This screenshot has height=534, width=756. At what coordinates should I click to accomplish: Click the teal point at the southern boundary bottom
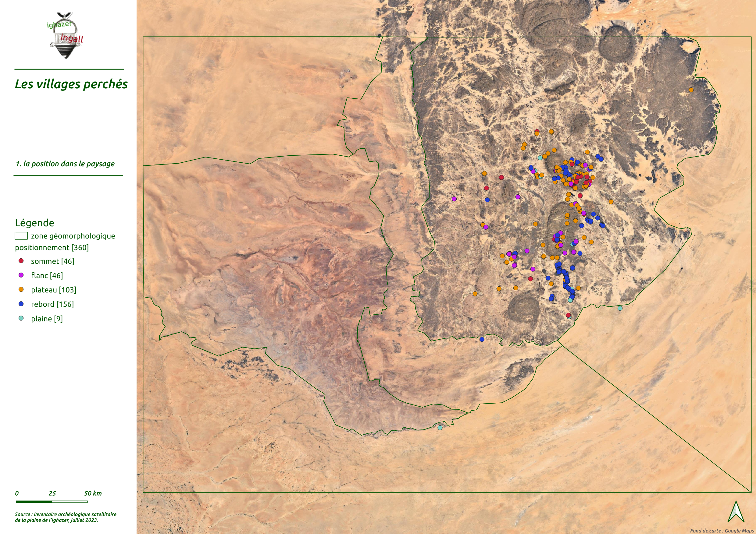[440, 427]
